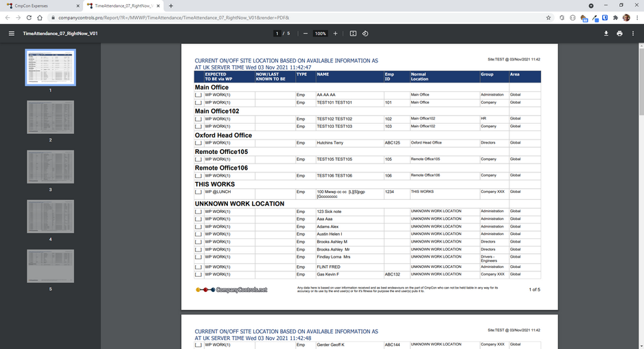Click the name 123 Sick note

pyautogui.click(x=329, y=212)
